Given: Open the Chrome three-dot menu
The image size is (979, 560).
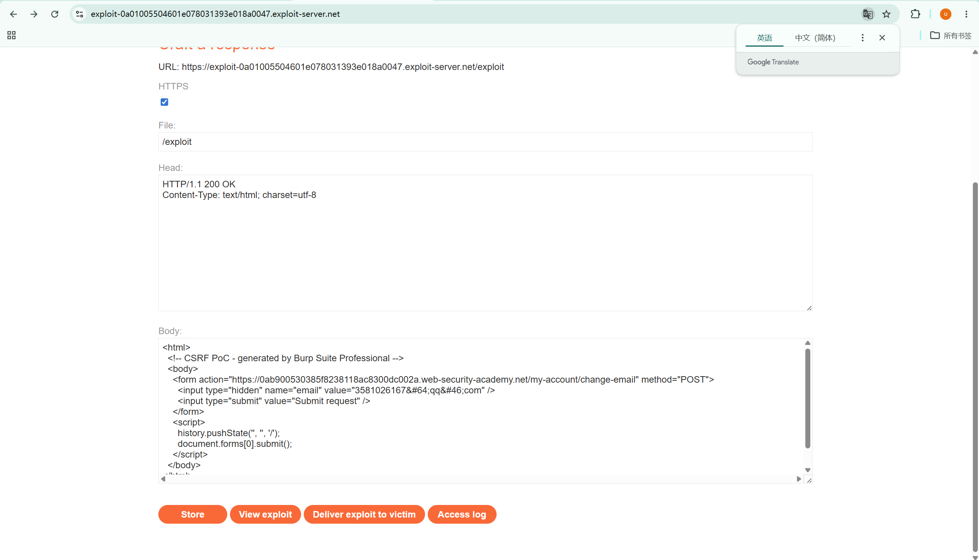Looking at the screenshot, I should [x=966, y=14].
